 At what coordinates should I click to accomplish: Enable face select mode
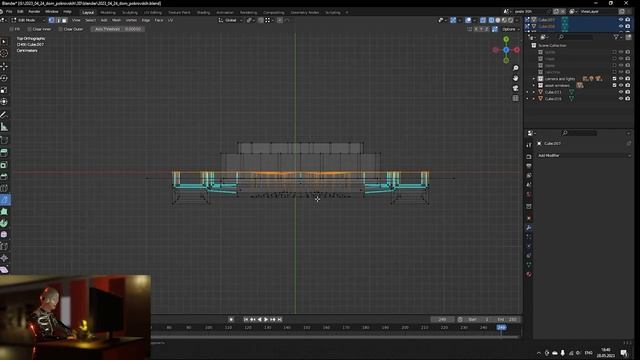[64, 20]
